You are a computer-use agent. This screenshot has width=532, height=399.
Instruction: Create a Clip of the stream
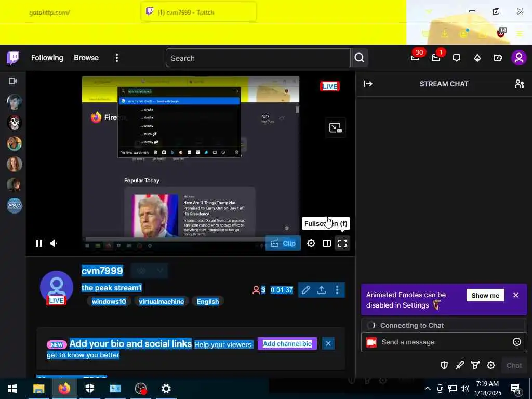tap(283, 243)
